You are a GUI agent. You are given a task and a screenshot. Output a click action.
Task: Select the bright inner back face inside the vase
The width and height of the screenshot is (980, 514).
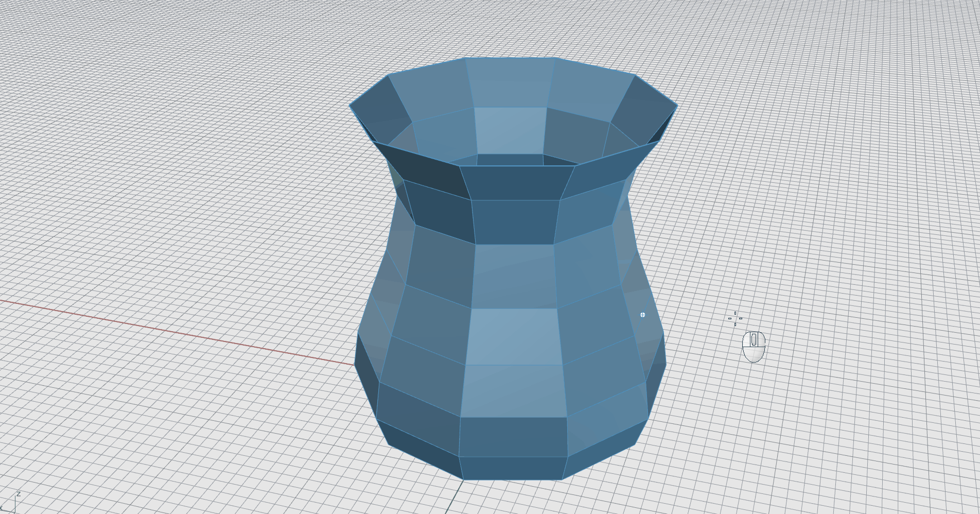coord(510,130)
